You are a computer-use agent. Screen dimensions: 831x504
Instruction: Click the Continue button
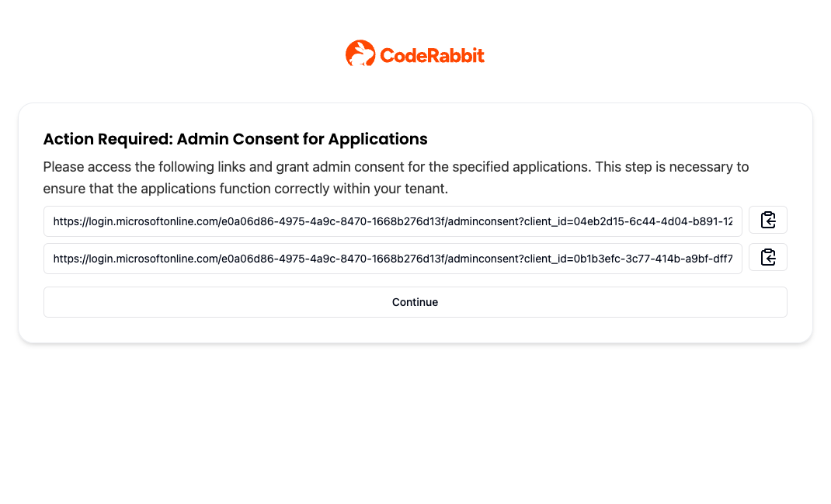pos(415,302)
